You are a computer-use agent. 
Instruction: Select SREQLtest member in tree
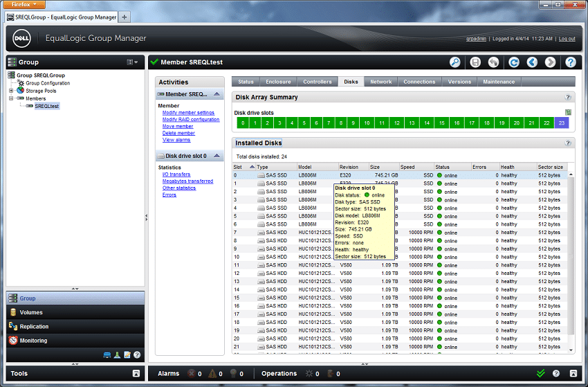click(47, 106)
